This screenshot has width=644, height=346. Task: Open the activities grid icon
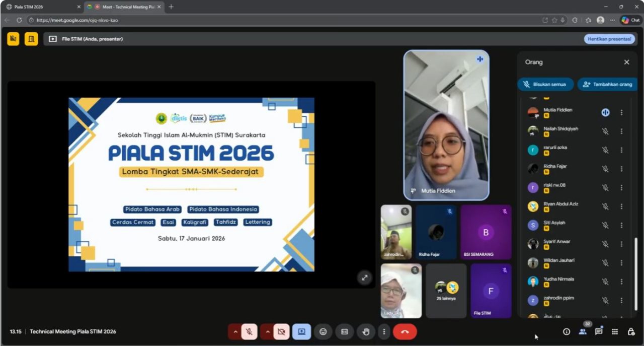[615, 331]
